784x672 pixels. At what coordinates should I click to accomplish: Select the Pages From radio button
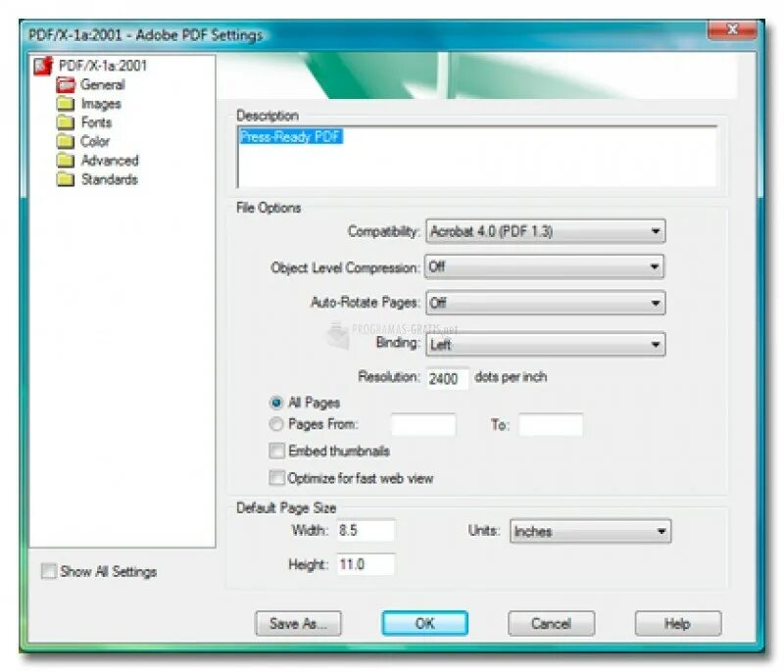[x=276, y=424]
